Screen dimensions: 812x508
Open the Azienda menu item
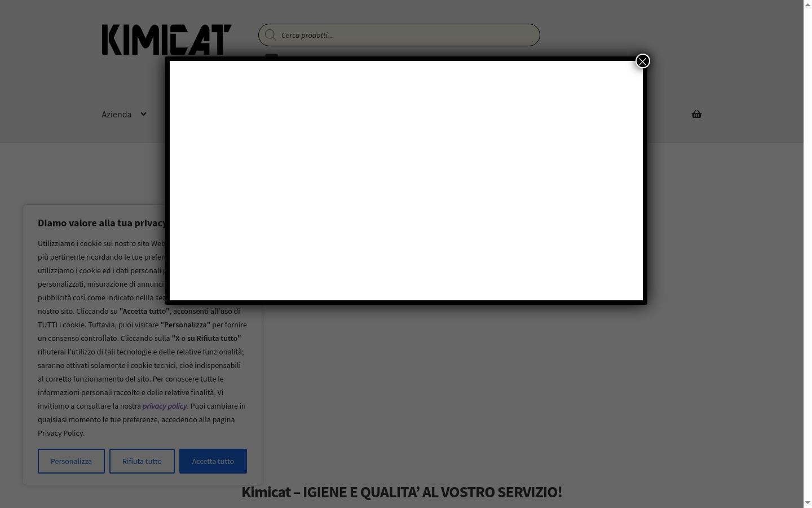click(117, 114)
